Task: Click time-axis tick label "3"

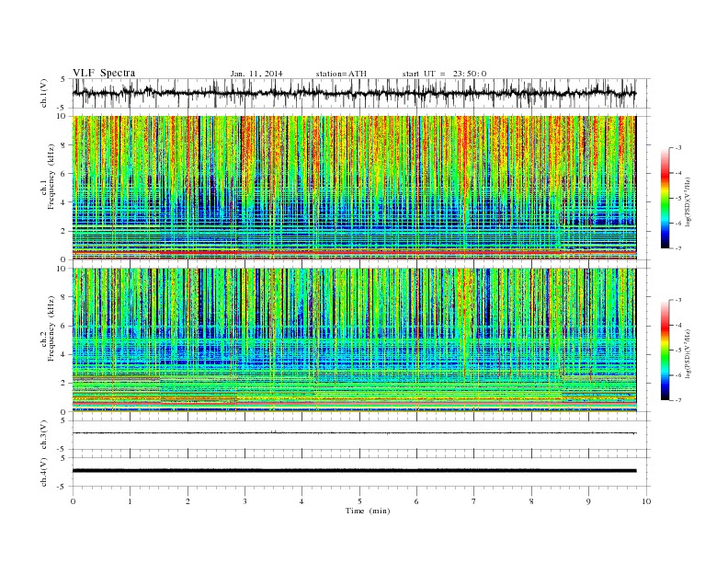Action: [245, 501]
